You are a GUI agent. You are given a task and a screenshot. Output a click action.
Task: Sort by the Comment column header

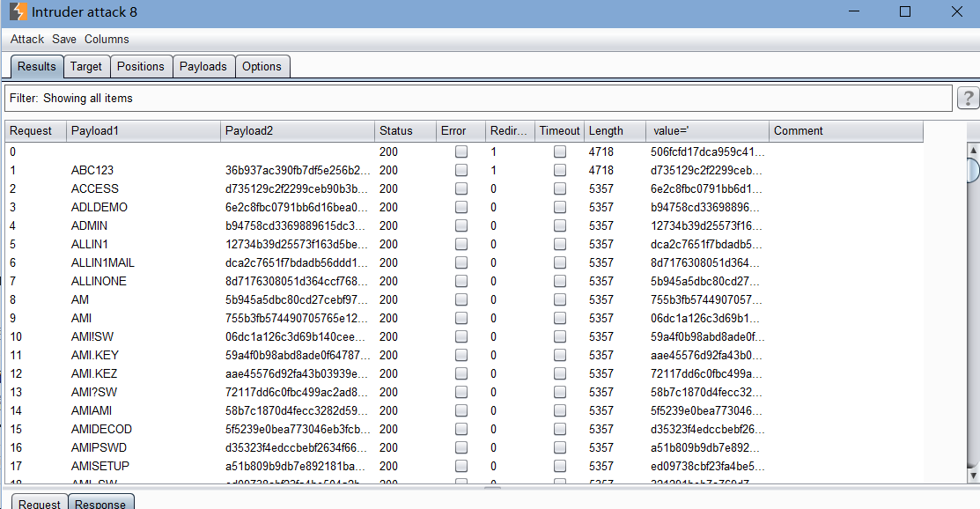point(846,130)
